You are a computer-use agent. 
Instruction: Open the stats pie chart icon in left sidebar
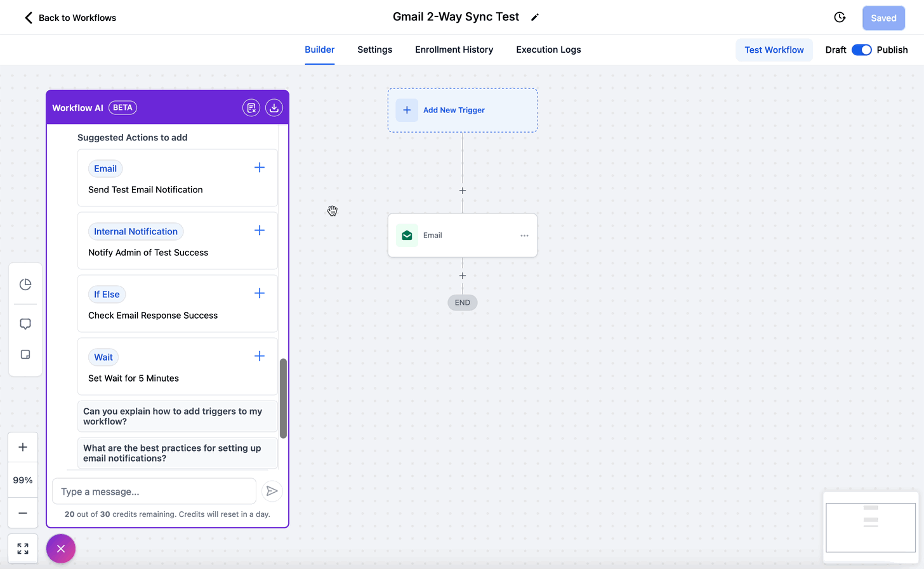[25, 284]
